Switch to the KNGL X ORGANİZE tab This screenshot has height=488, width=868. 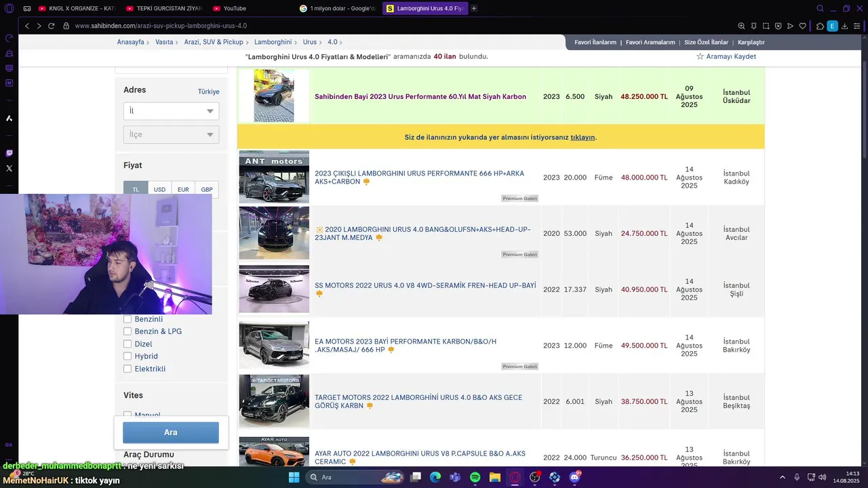click(77, 8)
